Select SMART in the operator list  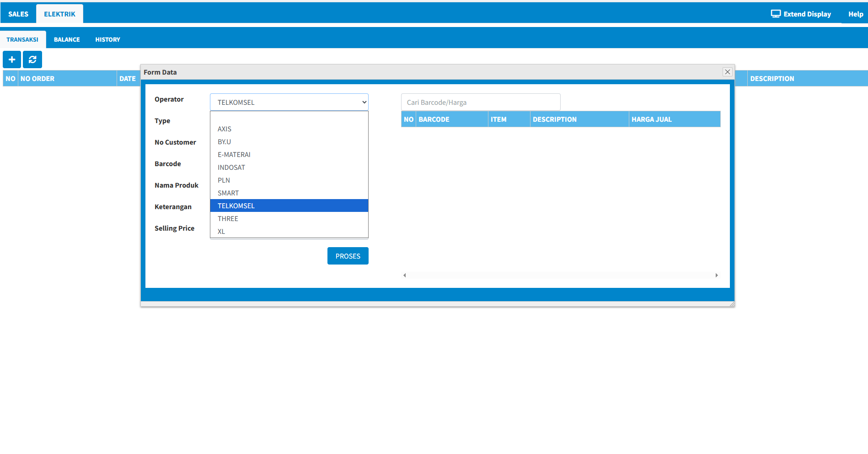[x=289, y=193]
